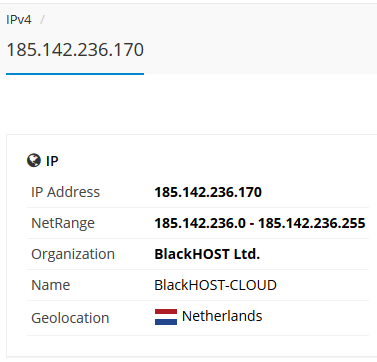Click the Organization row label
The image size is (377, 362).
[73, 254]
